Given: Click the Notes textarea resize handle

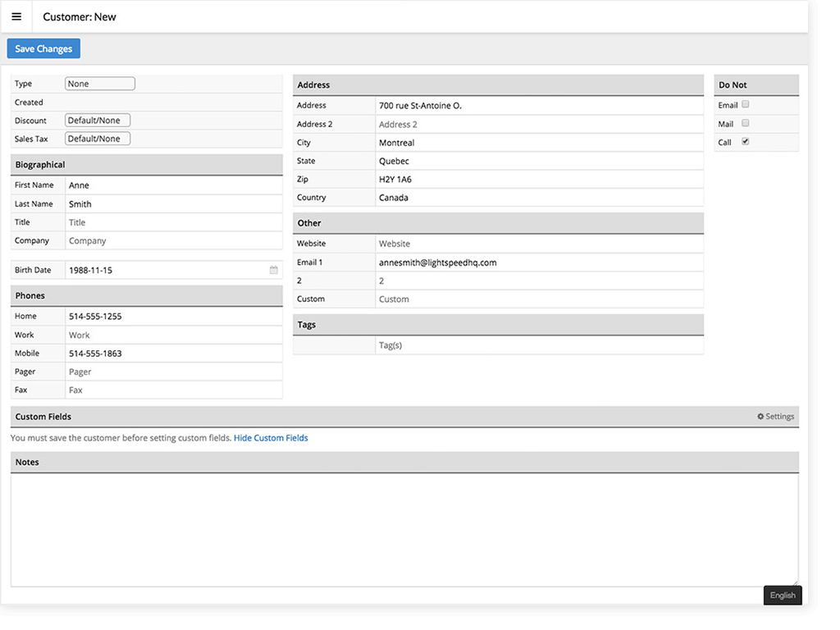Looking at the screenshot, I should 795,583.
